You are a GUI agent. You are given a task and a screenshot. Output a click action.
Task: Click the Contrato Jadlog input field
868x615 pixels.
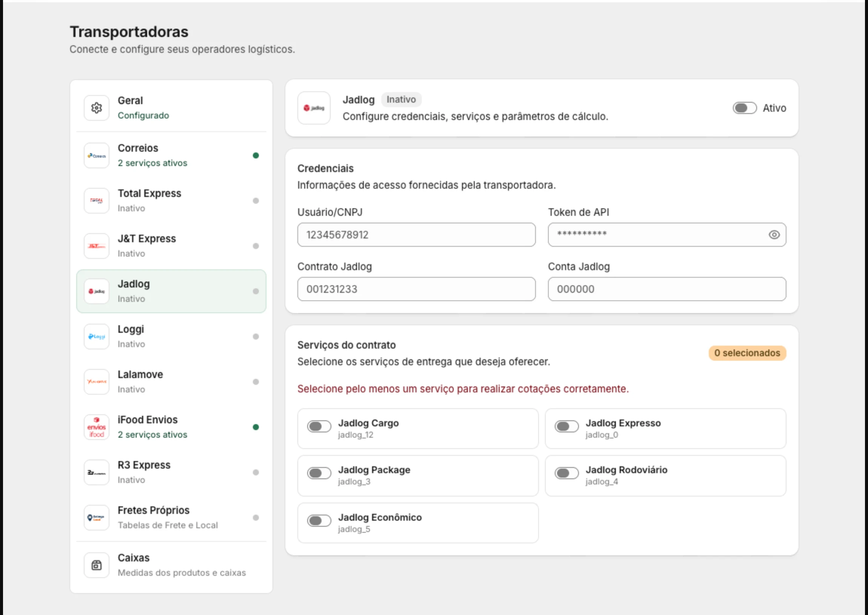pos(416,289)
